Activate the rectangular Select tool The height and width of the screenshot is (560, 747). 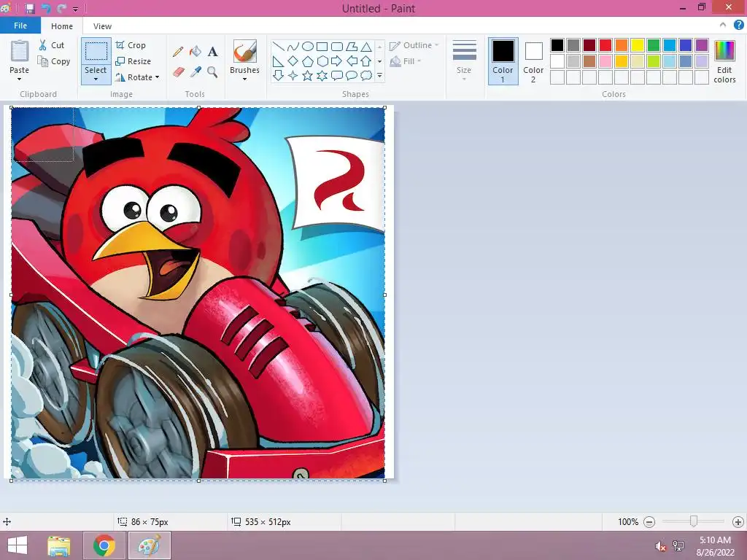[96, 51]
